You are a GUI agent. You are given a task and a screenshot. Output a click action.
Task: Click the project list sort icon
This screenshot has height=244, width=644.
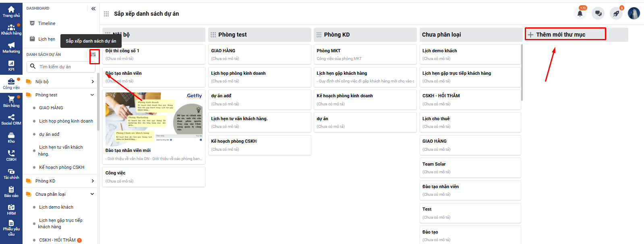[93, 55]
